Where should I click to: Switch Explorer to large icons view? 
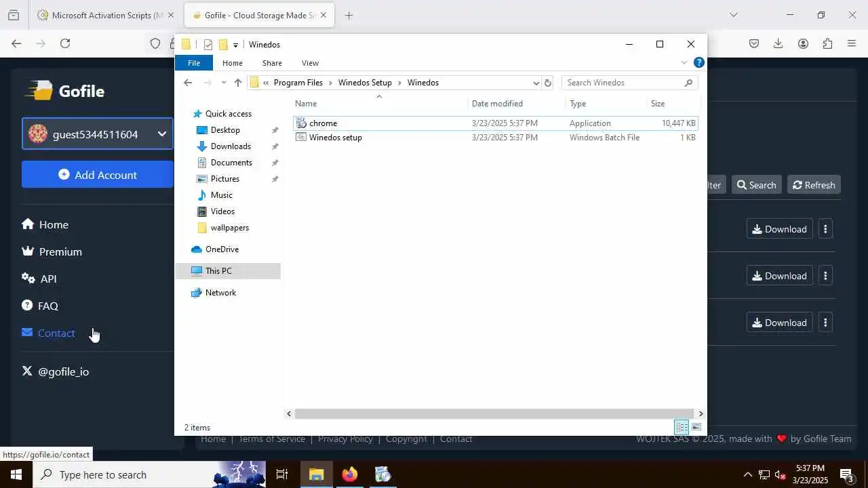[696, 427]
